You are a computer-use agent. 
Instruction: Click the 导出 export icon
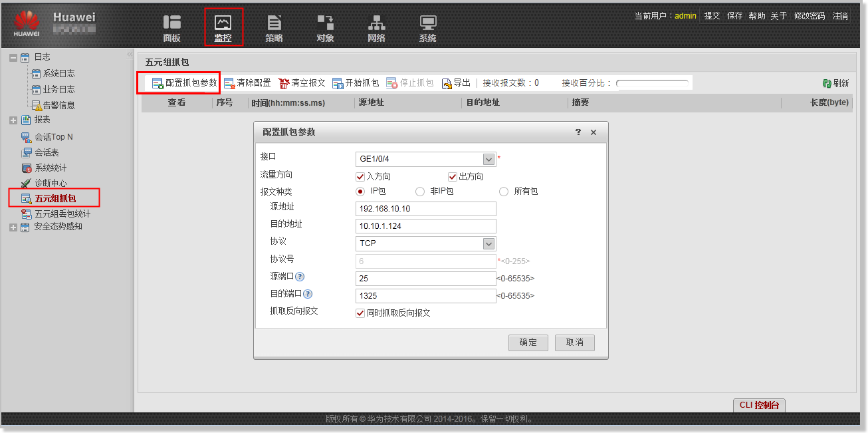click(447, 83)
